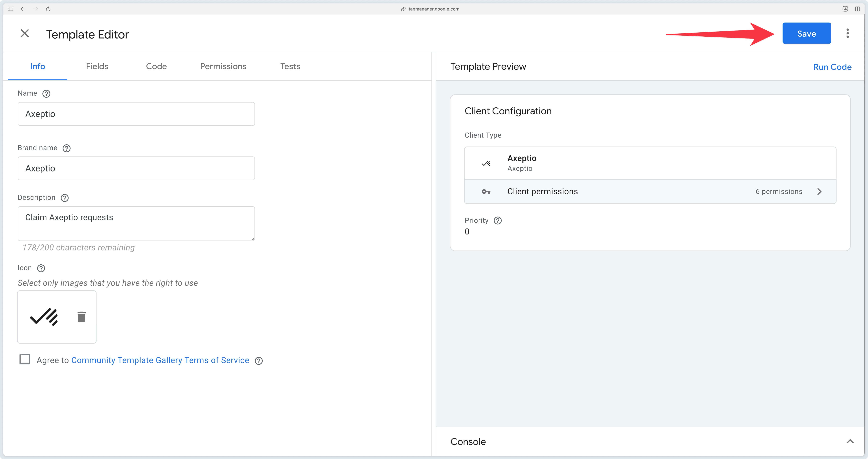
Task: Switch to the Fields tab
Action: click(x=97, y=66)
